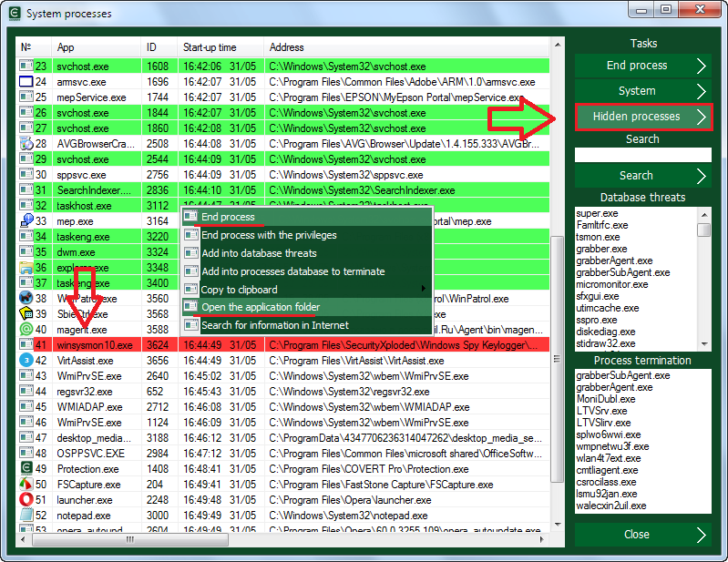Image resolution: width=728 pixels, height=562 pixels.
Task: Sort by the Start-up time column header
Action: point(220,47)
